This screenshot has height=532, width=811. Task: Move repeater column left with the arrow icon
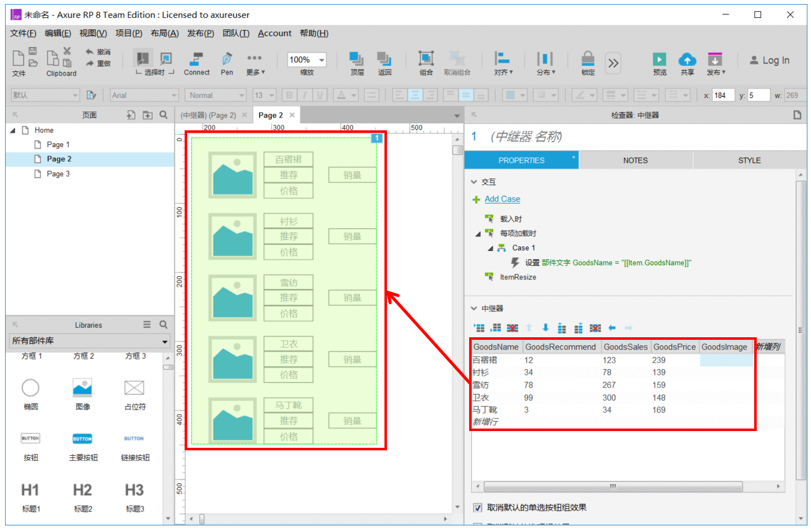(x=612, y=328)
